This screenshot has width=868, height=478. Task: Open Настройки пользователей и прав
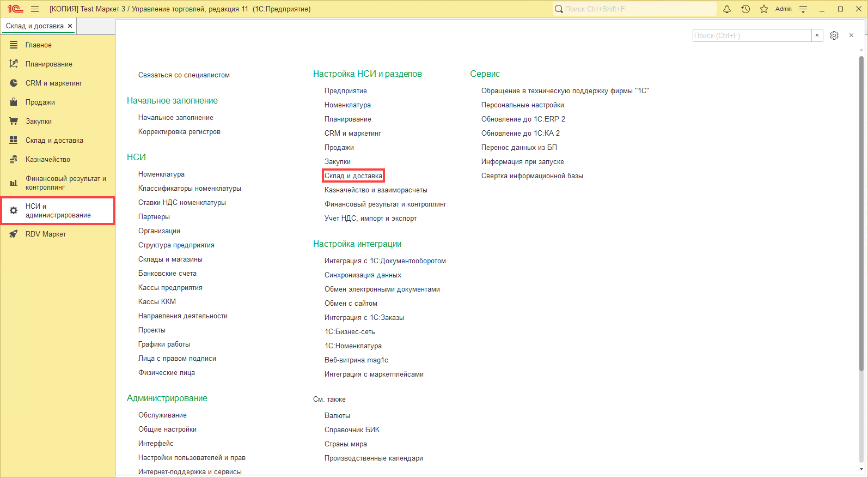pyautogui.click(x=192, y=457)
